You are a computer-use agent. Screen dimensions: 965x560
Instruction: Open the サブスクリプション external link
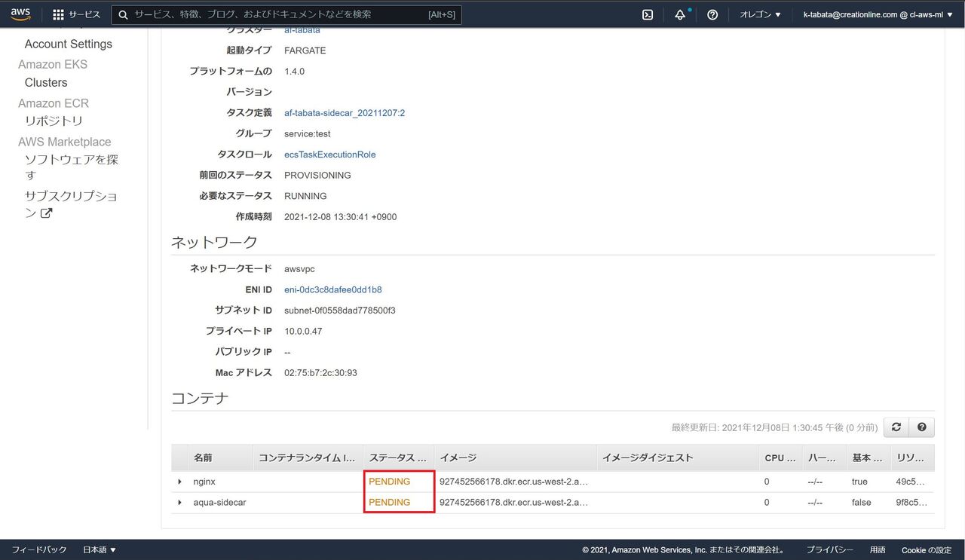click(x=71, y=204)
